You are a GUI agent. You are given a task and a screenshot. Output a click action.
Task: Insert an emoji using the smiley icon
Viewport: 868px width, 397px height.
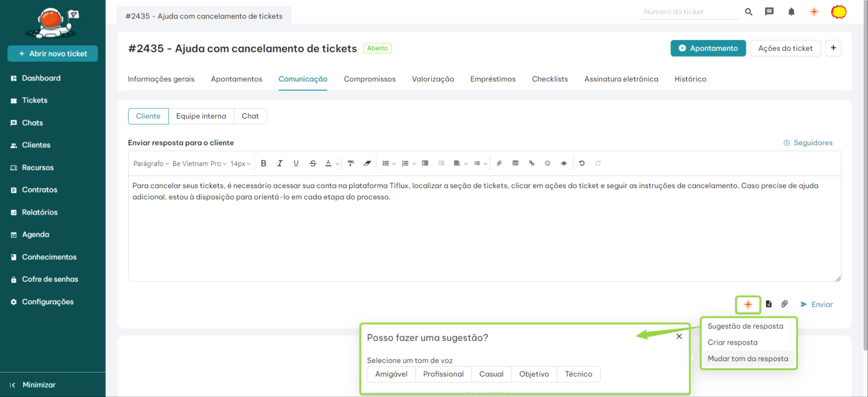pyautogui.click(x=548, y=163)
